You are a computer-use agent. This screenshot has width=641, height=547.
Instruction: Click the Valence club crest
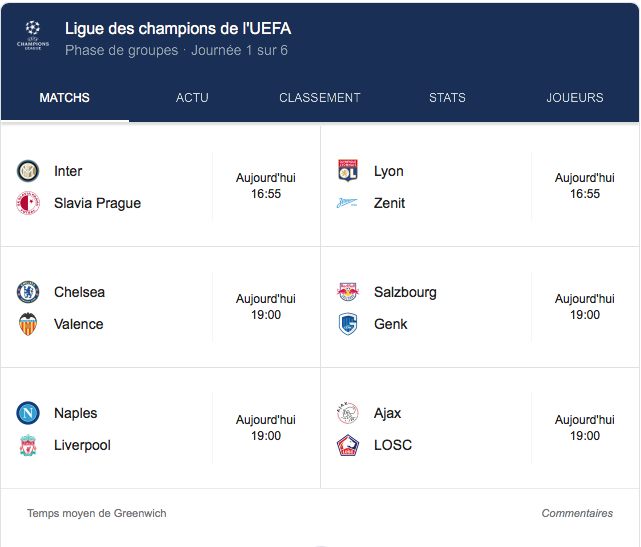click(28, 324)
